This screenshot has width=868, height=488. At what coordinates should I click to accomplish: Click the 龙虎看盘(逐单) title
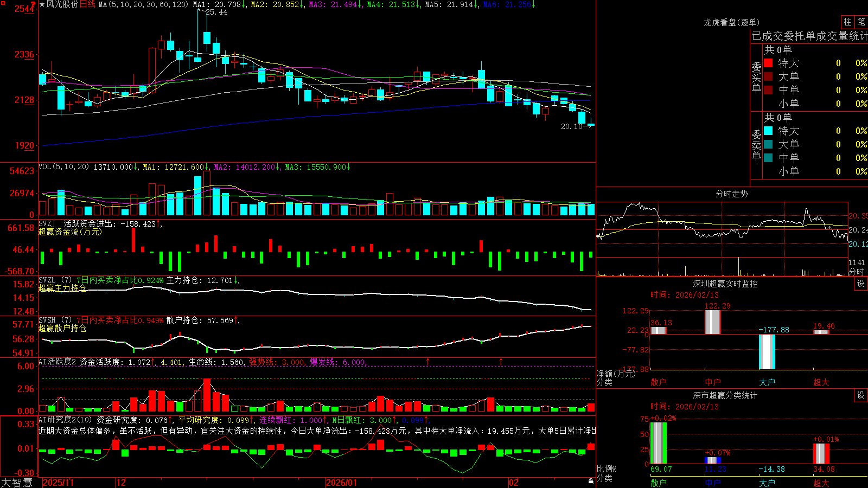(731, 22)
